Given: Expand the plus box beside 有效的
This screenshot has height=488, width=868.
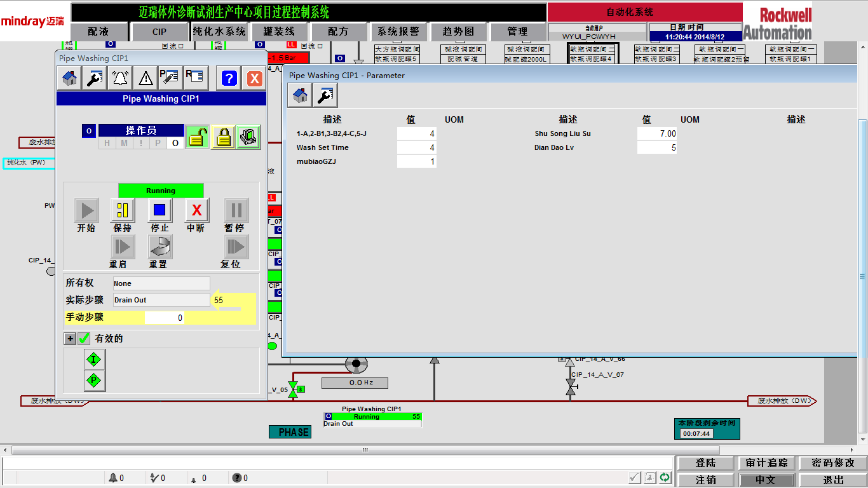Looking at the screenshot, I should [x=70, y=339].
